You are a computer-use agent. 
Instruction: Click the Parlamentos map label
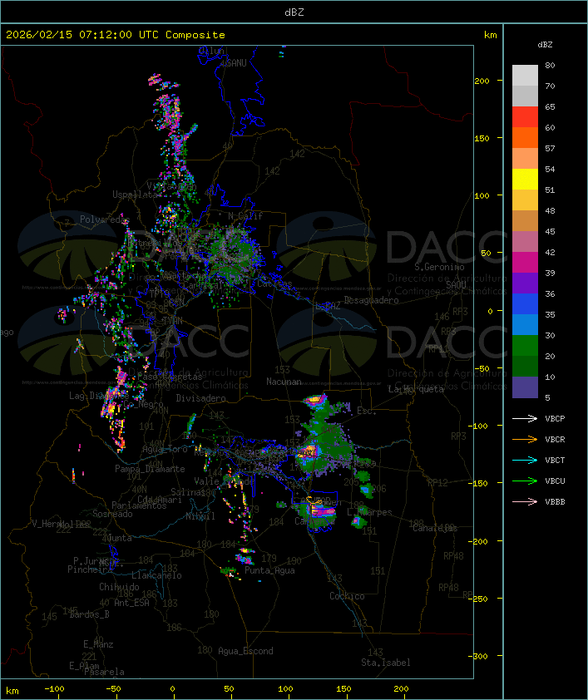pos(139,505)
